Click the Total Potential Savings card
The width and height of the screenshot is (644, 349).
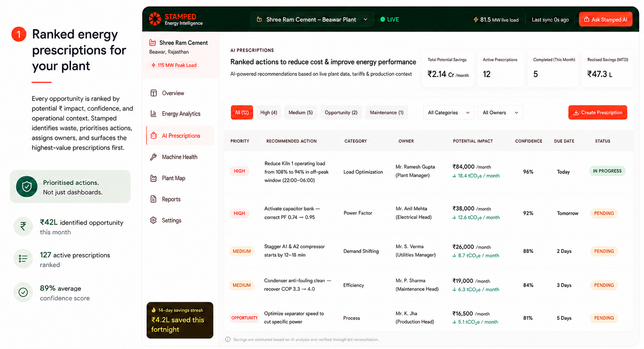point(448,68)
